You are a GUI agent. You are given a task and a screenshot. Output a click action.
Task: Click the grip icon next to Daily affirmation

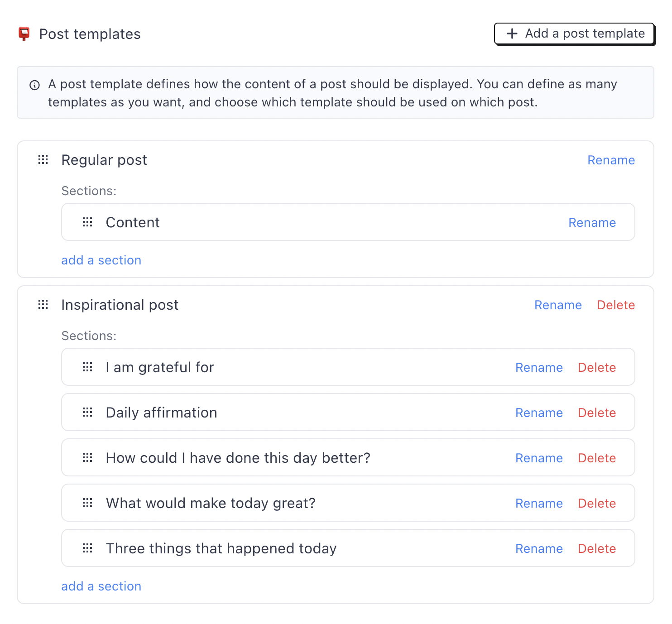click(x=87, y=413)
